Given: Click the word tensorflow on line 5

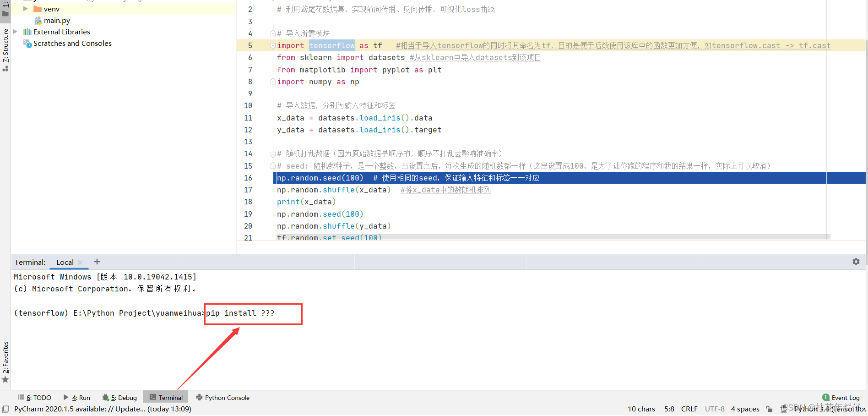Looking at the screenshot, I should (x=332, y=45).
